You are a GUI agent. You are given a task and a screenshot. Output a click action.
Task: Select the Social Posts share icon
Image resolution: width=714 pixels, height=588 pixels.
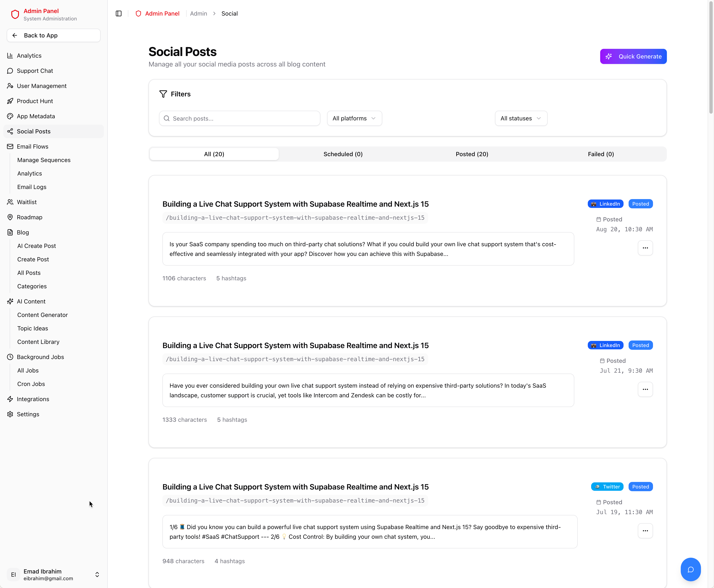point(10,131)
